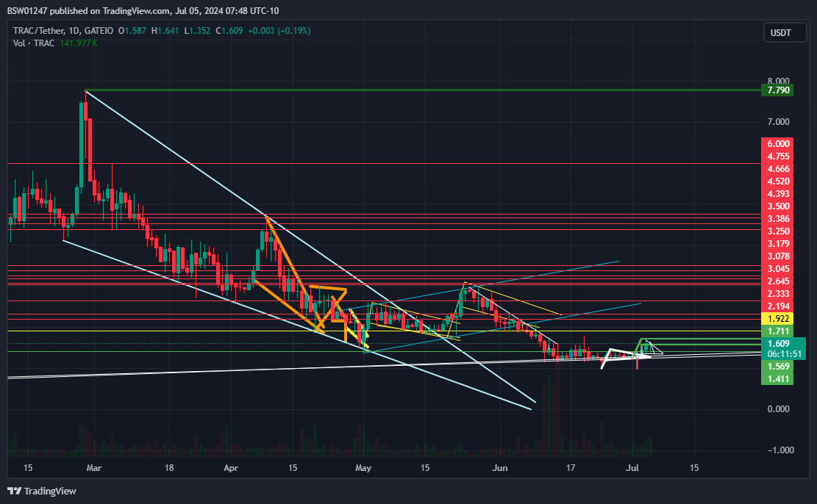Click the 0.000 axis scale value
817x504 pixels.
(x=779, y=409)
